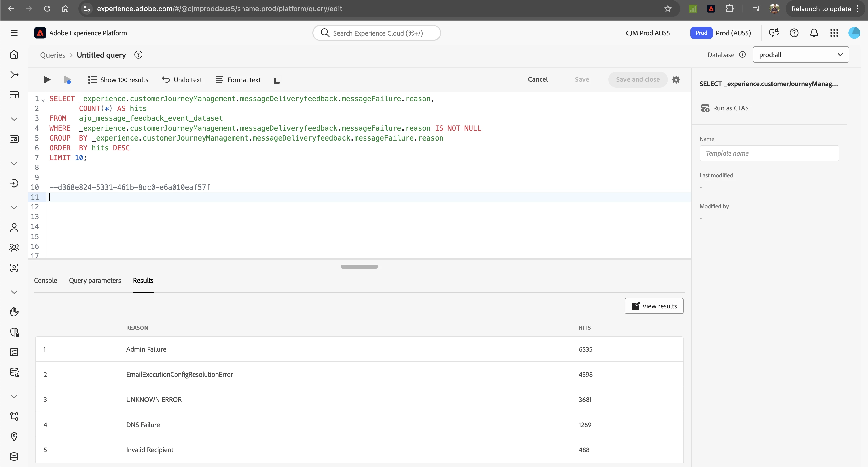The height and width of the screenshot is (467, 868).
Task: Run the query with the play icon
Action: (x=47, y=80)
